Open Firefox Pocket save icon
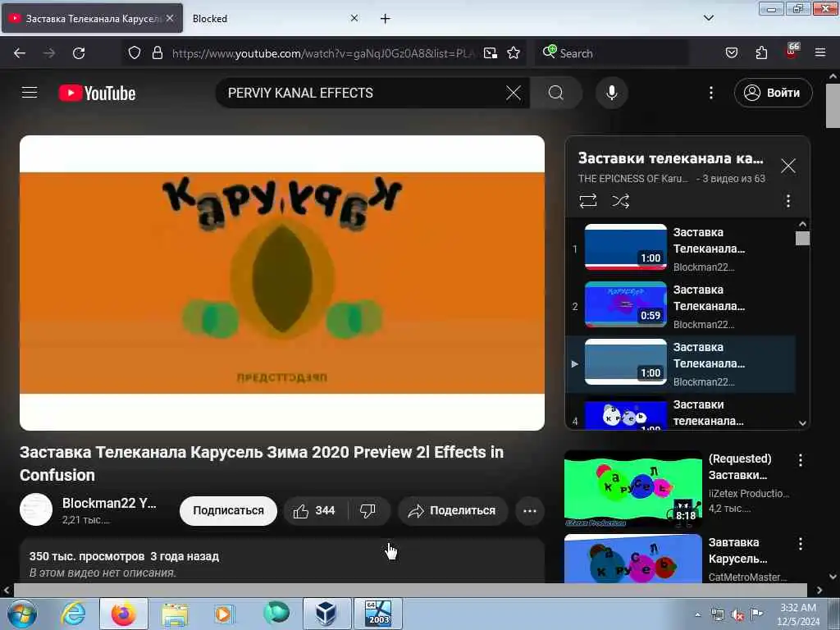This screenshot has height=630, width=840. coord(731,53)
